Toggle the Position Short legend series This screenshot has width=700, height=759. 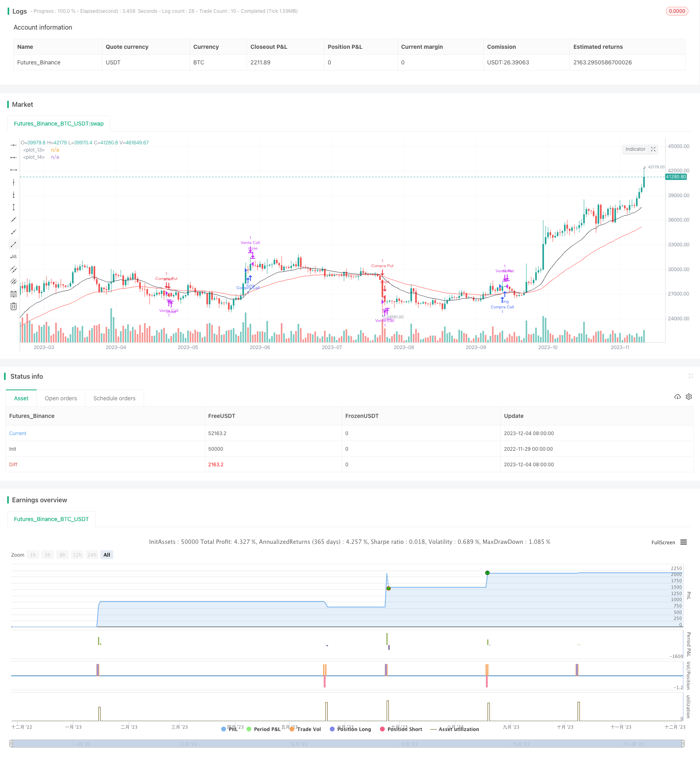pos(401,729)
